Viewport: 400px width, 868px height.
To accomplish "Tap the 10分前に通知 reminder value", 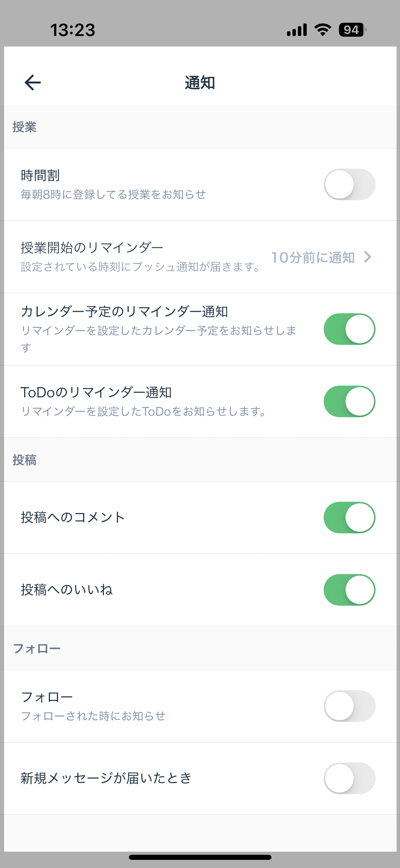I will click(x=313, y=257).
